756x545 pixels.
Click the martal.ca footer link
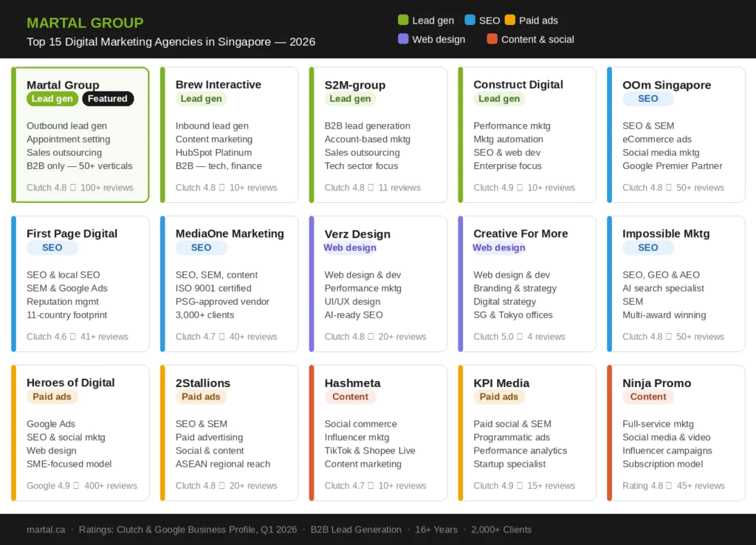(46, 529)
